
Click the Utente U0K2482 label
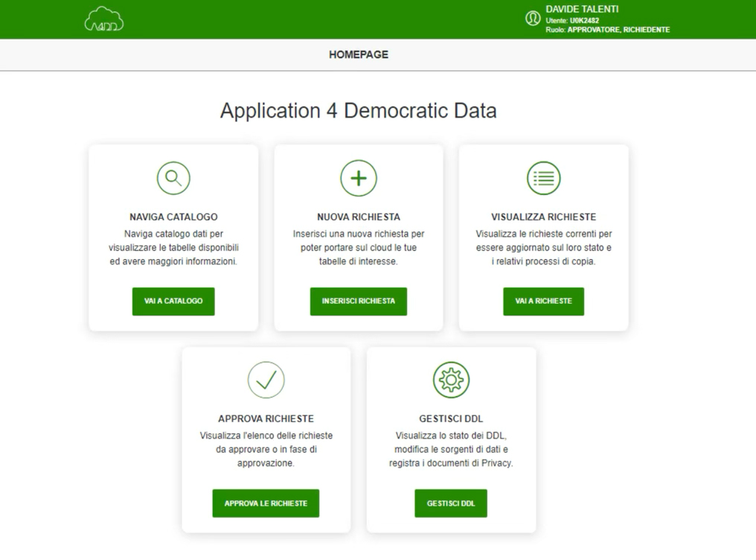[572, 20]
